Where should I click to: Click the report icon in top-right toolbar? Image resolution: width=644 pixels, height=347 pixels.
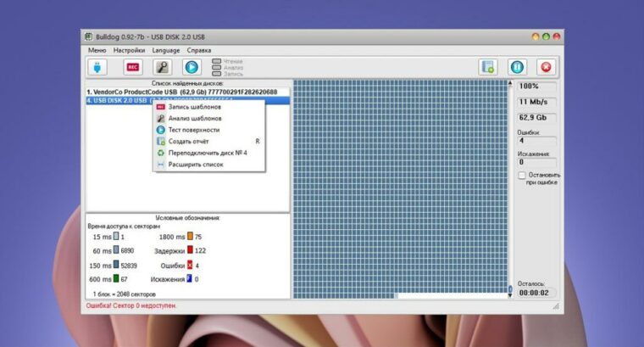(x=487, y=67)
